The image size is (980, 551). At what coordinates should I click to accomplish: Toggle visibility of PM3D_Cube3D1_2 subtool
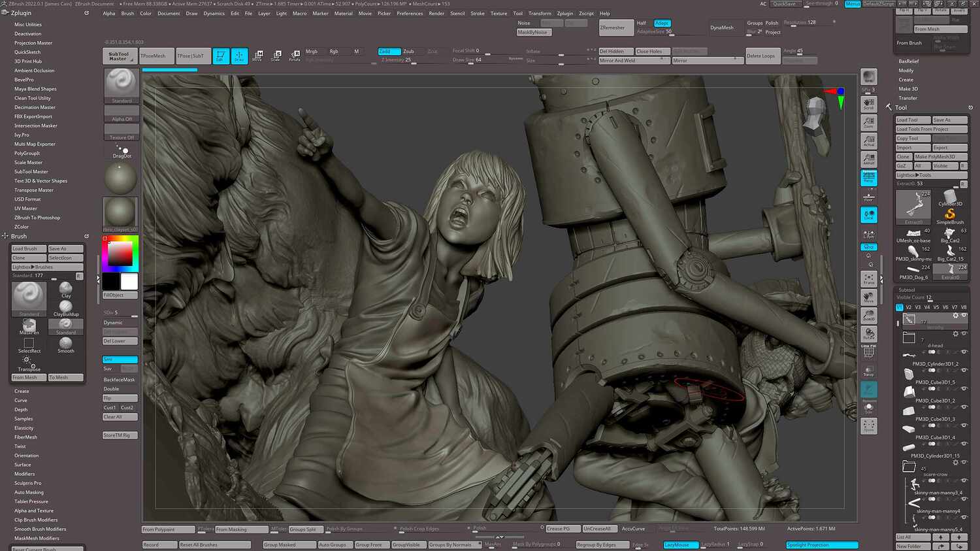pos(964,407)
